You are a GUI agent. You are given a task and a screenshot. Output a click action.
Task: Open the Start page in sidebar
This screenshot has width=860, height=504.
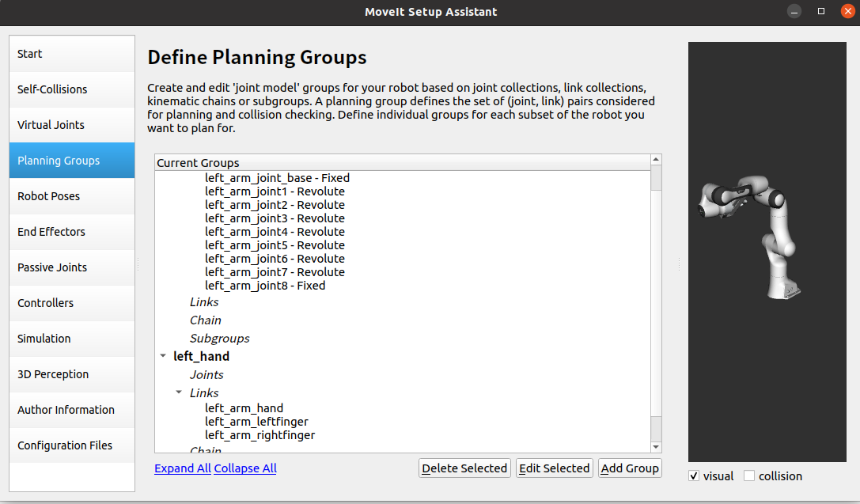pyautogui.click(x=72, y=54)
